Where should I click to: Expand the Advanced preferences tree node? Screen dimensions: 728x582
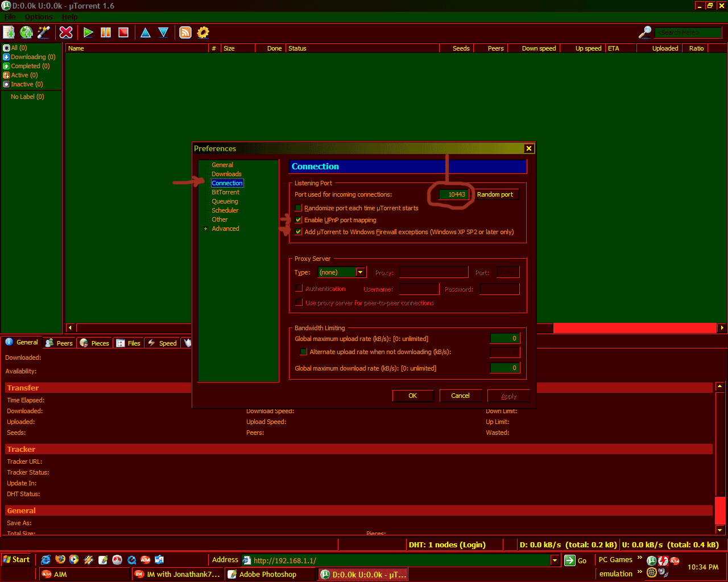click(205, 228)
